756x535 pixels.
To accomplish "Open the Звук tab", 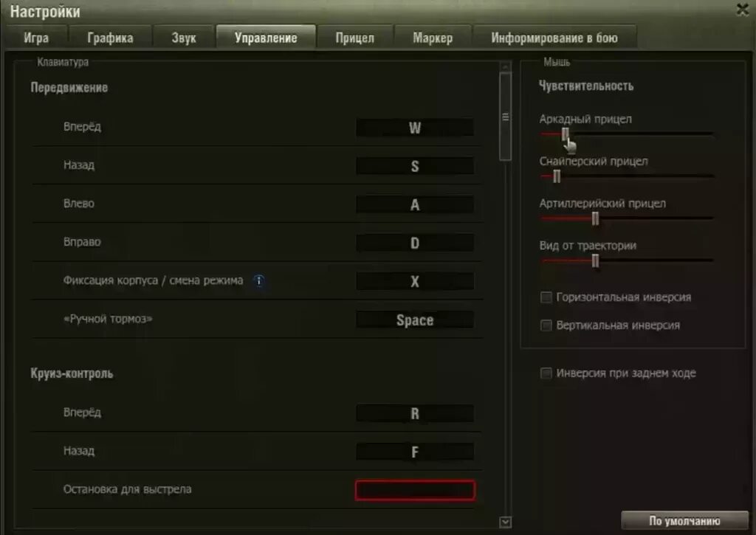I will (x=184, y=38).
